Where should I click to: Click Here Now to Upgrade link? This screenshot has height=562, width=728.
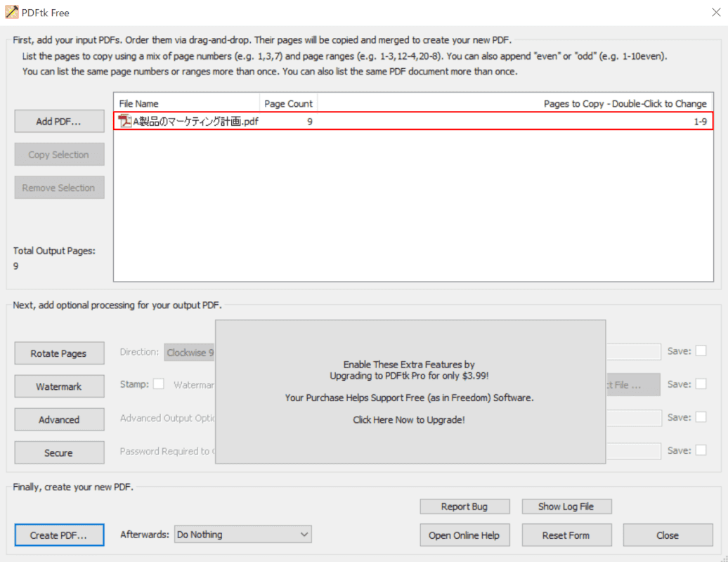(408, 419)
